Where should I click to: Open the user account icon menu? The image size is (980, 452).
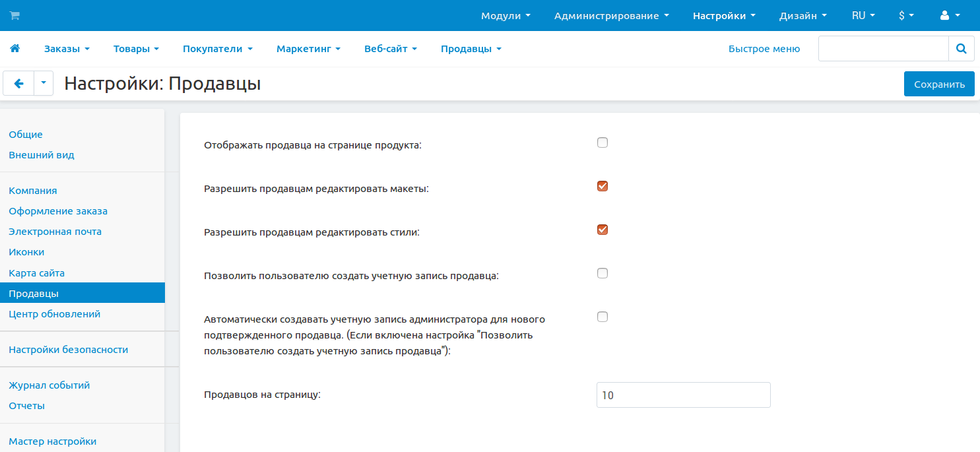coord(949,15)
